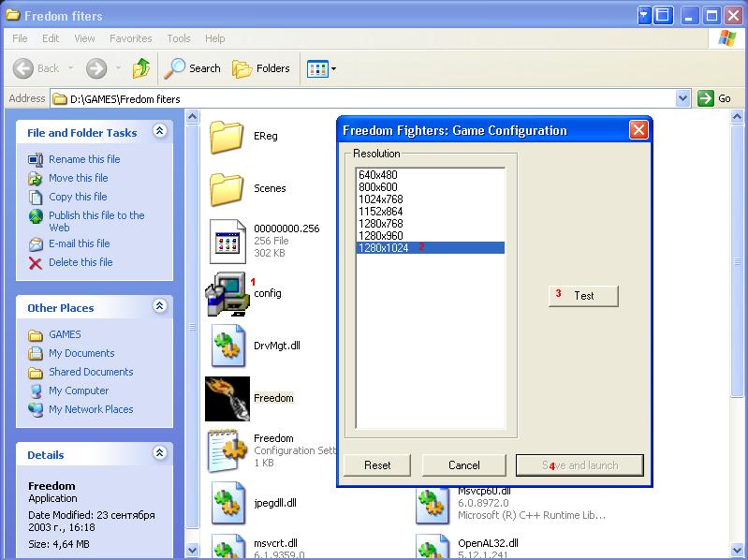
Task: Open the Views dropdown button
Action: [x=321, y=68]
